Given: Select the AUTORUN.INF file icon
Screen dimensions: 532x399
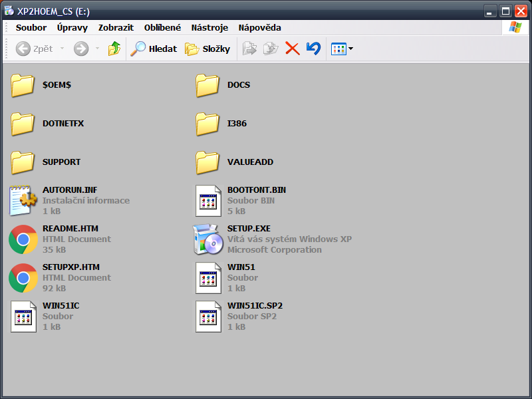Looking at the screenshot, I should [23, 201].
